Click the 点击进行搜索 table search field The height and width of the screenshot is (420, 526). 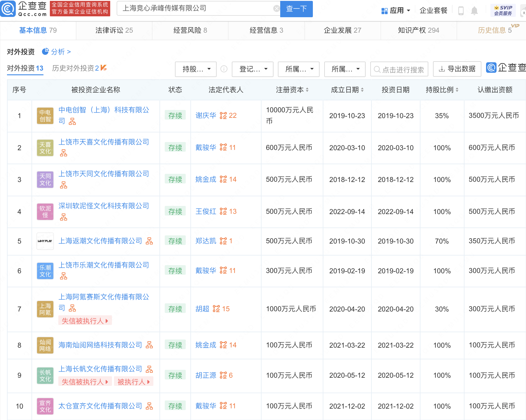[x=399, y=69]
